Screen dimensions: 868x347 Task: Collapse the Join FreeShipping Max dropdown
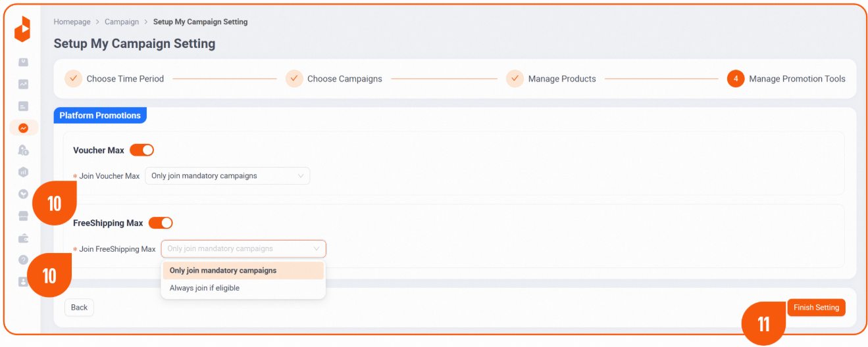coord(243,249)
